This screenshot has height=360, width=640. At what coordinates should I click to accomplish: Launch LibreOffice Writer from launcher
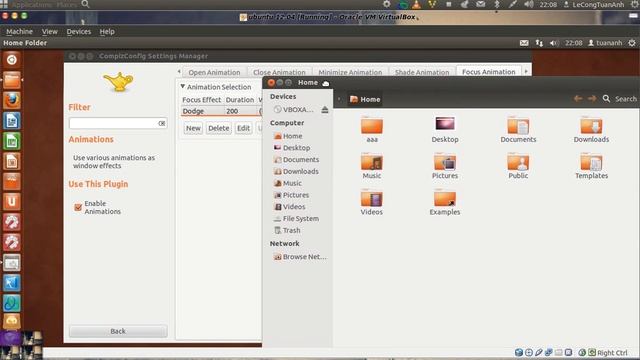click(x=11, y=121)
